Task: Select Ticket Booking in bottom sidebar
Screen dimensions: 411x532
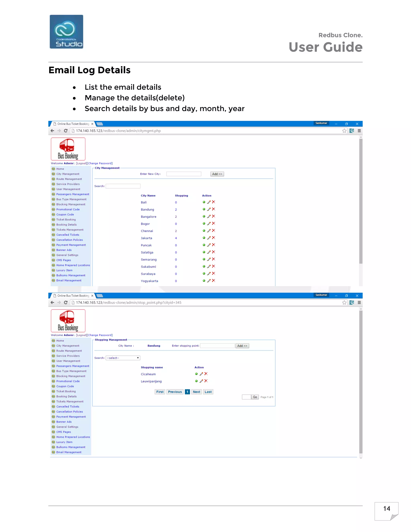Action: [x=66, y=391]
